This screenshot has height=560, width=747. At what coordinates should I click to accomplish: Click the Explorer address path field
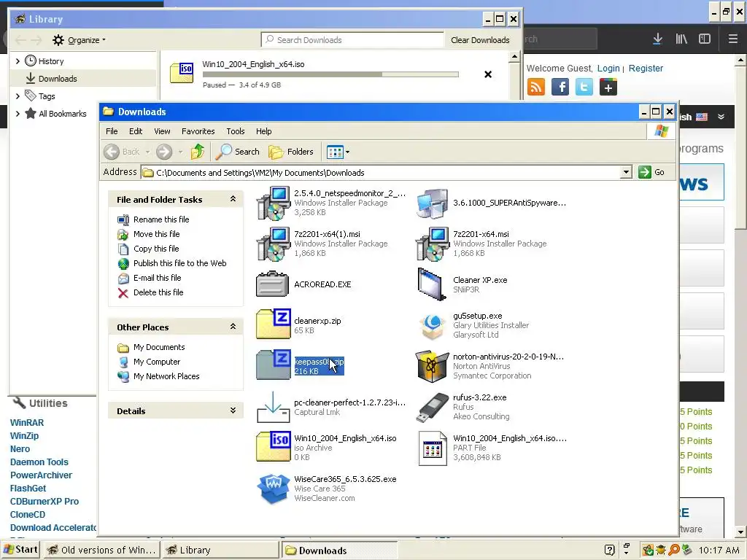pos(381,172)
